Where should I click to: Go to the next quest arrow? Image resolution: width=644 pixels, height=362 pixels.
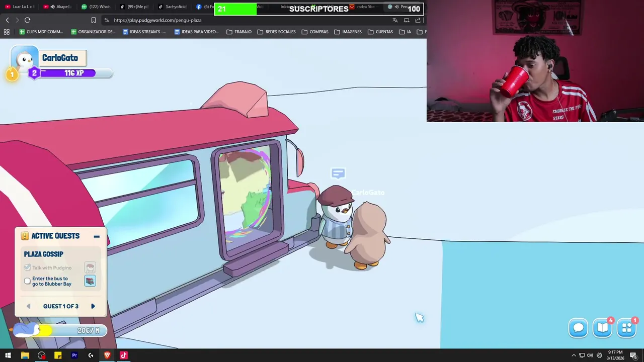93,306
